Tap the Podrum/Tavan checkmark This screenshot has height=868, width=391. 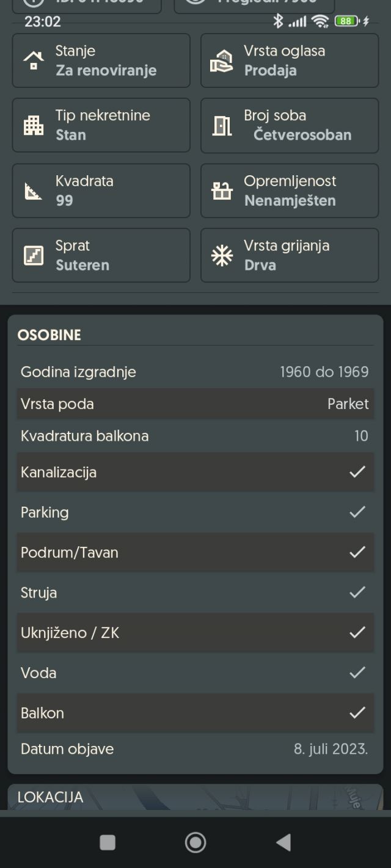coord(357,552)
